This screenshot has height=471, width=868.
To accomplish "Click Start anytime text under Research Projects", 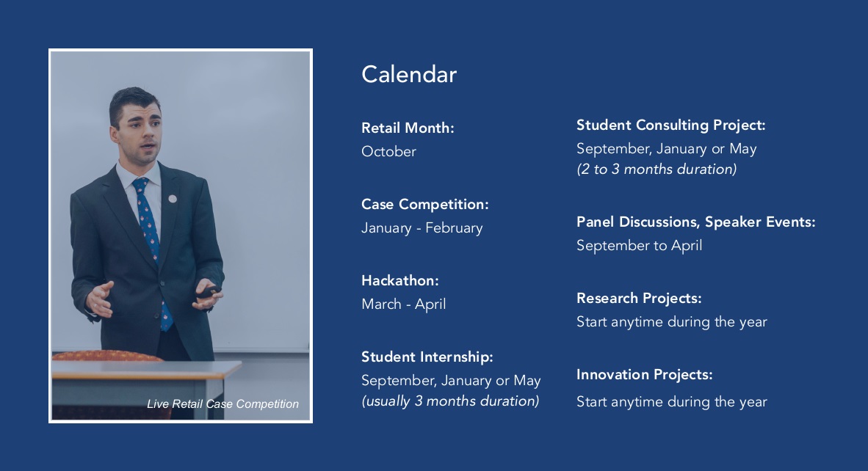I will (671, 322).
